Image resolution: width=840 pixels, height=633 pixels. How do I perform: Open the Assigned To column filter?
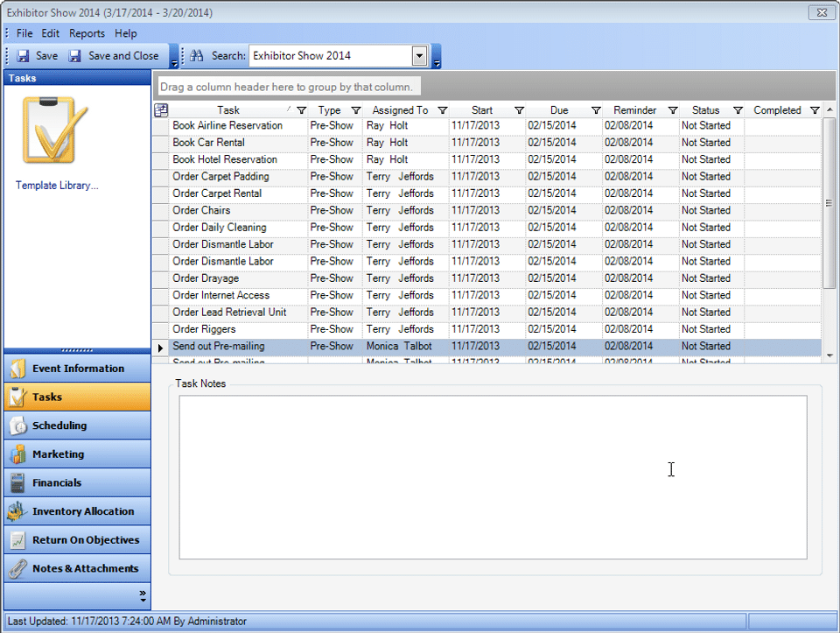(443, 110)
